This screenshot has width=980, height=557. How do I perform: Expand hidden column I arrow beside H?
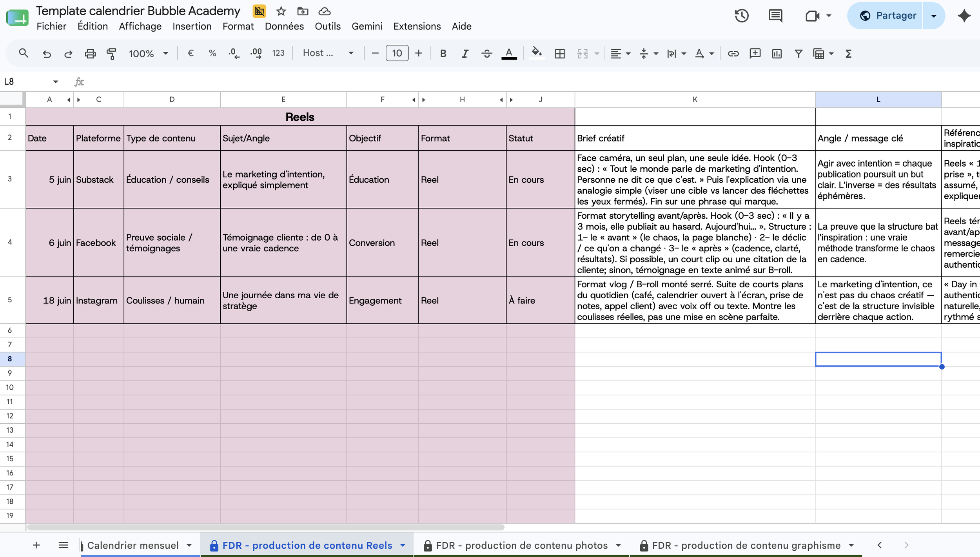click(501, 100)
